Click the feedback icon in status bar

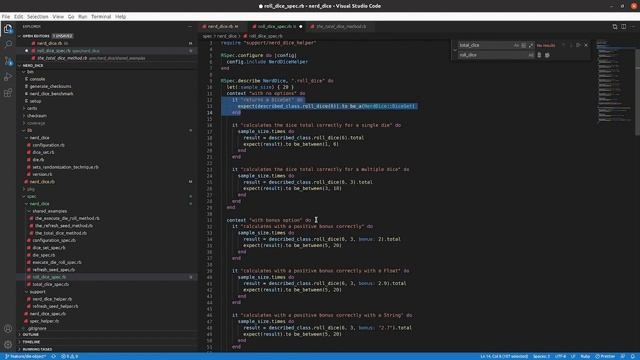[623, 356]
